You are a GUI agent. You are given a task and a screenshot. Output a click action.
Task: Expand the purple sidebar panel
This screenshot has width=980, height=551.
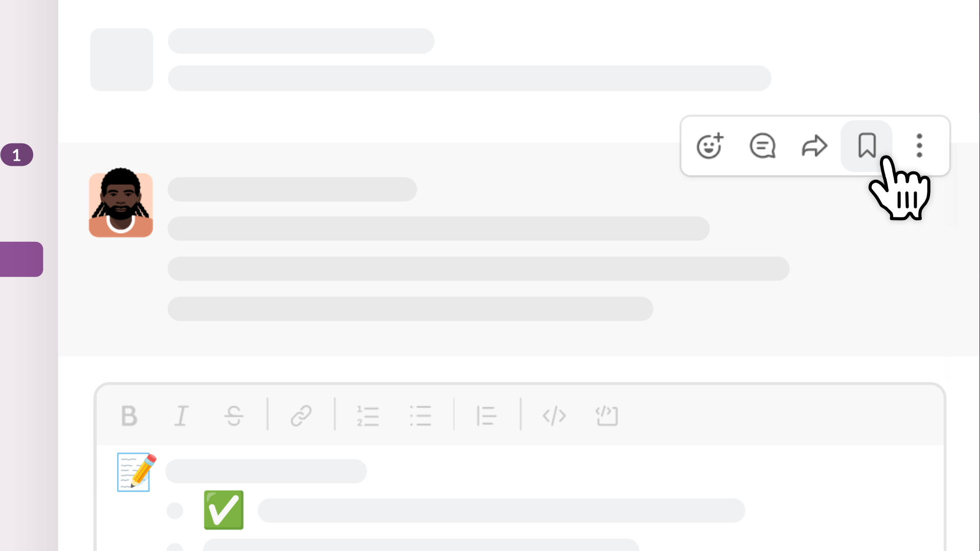click(21, 259)
